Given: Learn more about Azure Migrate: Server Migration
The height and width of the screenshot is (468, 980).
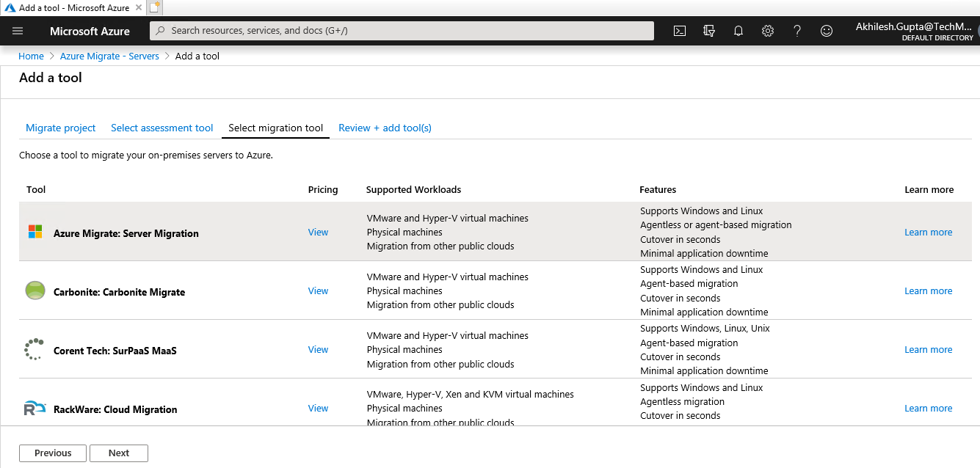Looking at the screenshot, I should pyautogui.click(x=928, y=232).
